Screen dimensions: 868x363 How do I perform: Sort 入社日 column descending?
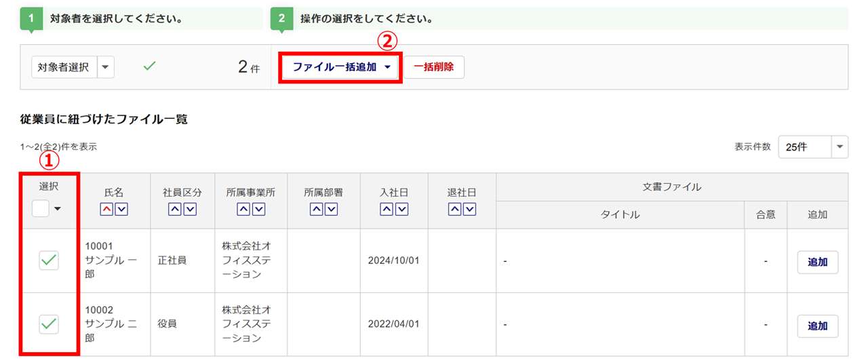(402, 210)
